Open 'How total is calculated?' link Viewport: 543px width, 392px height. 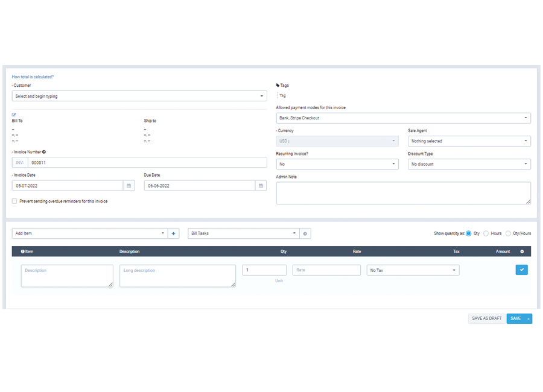[33, 77]
